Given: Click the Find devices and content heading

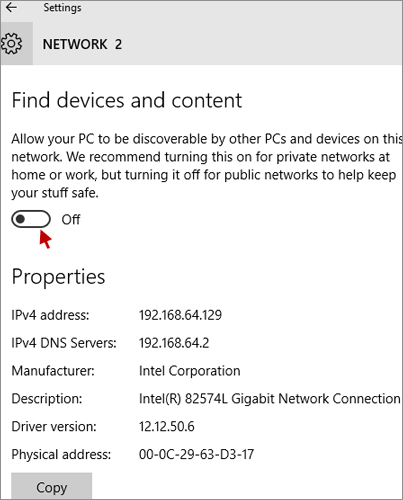Looking at the screenshot, I should coord(127,100).
